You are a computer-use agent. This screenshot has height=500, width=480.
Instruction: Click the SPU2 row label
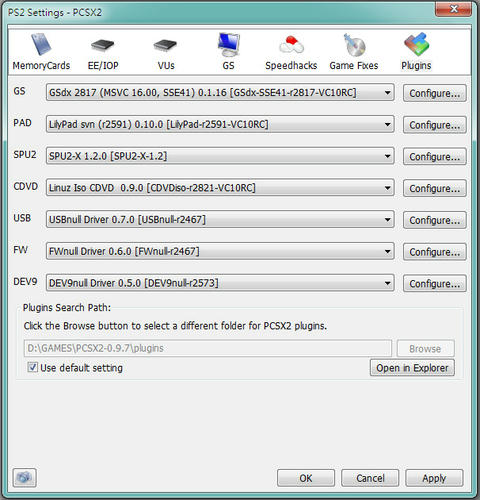pos(25,155)
